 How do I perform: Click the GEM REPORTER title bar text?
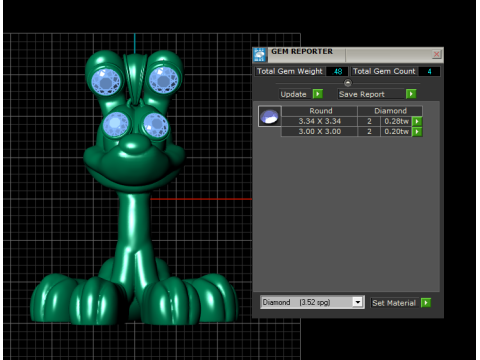coord(302,52)
